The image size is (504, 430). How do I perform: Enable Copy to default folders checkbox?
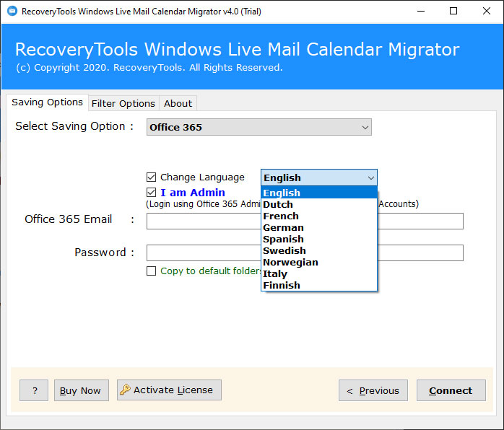pyautogui.click(x=151, y=271)
